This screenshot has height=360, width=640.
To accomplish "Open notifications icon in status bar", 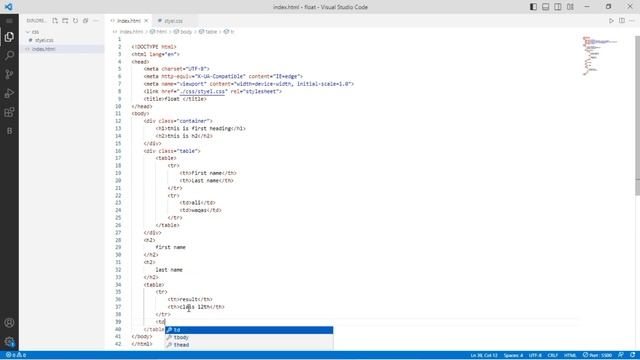I will click(x=632, y=355).
